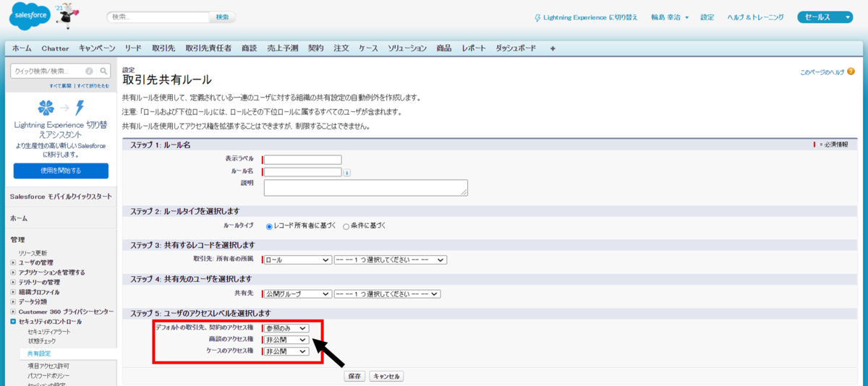The image size is (868, 386).
Task: Expand ユーザの管理 in sidebar
Action: tap(13, 262)
